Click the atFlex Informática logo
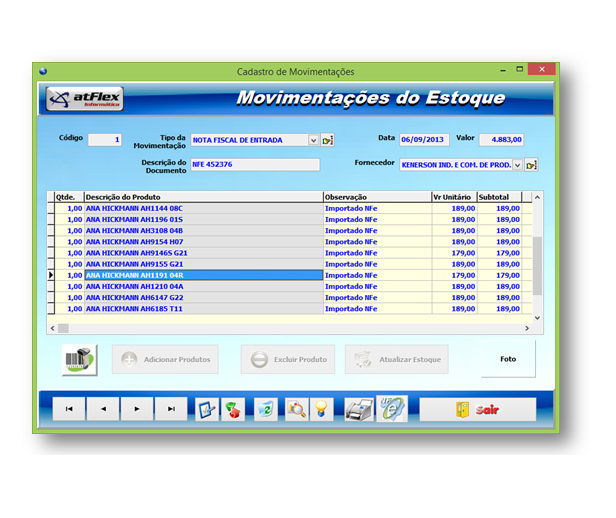This screenshot has height=518, width=616. click(84, 99)
